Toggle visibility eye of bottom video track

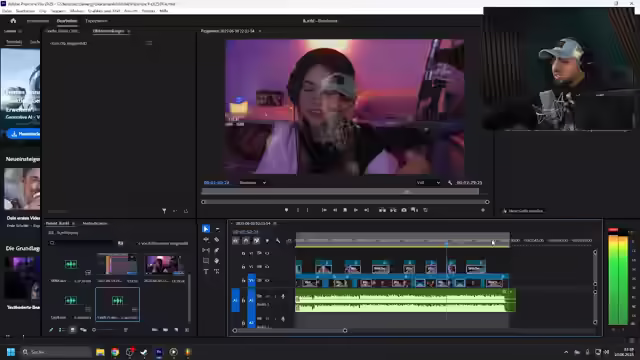pos(267,280)
